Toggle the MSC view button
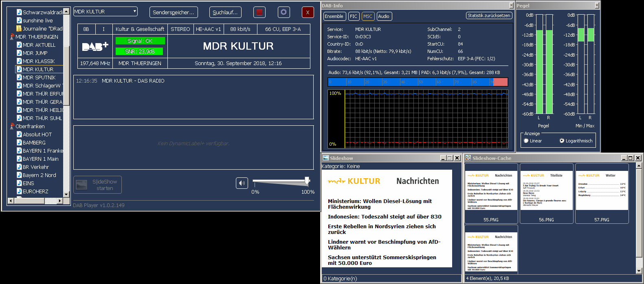Viewport: 644px width, 284px height. [x=368, y=16]
